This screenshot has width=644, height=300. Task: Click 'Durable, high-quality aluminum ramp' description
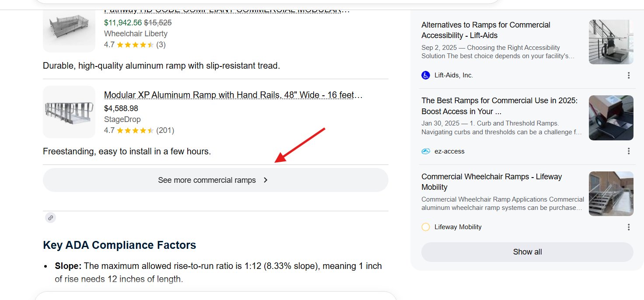(x=161, y=66)
